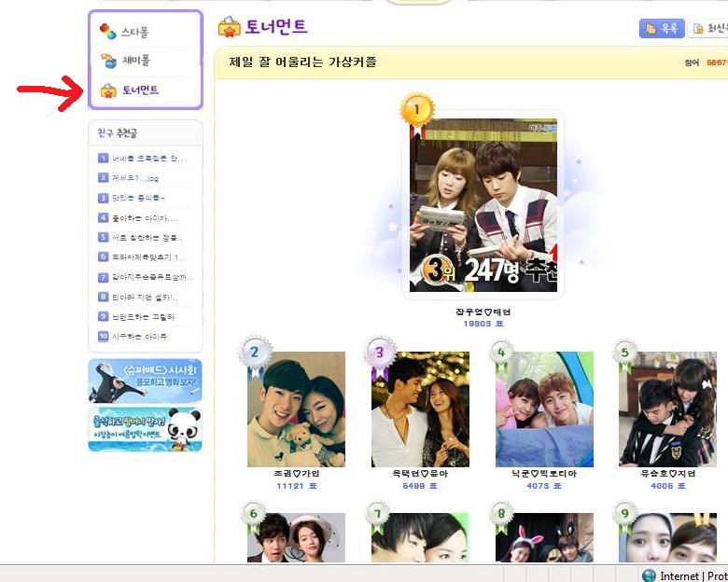728x582 pixels.
Task: Click the green rank 5 ribbon badge
Action: click(x=625, y=355)
